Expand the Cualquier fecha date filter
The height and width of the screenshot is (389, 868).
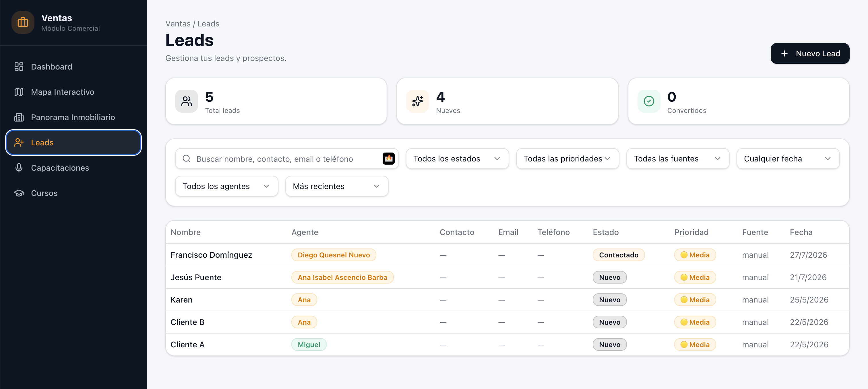(x=788, y=159)
